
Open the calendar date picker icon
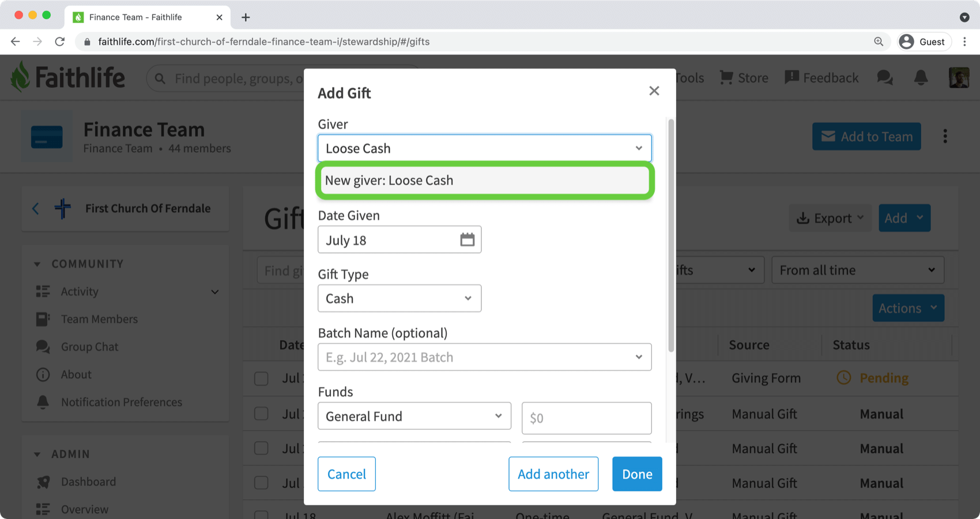(467, 239)
